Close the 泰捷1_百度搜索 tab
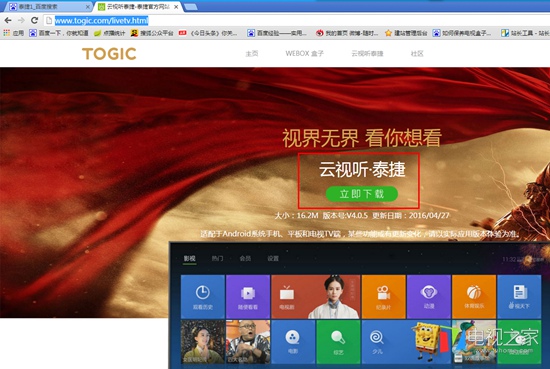550x369 pixels. point(88,7)
